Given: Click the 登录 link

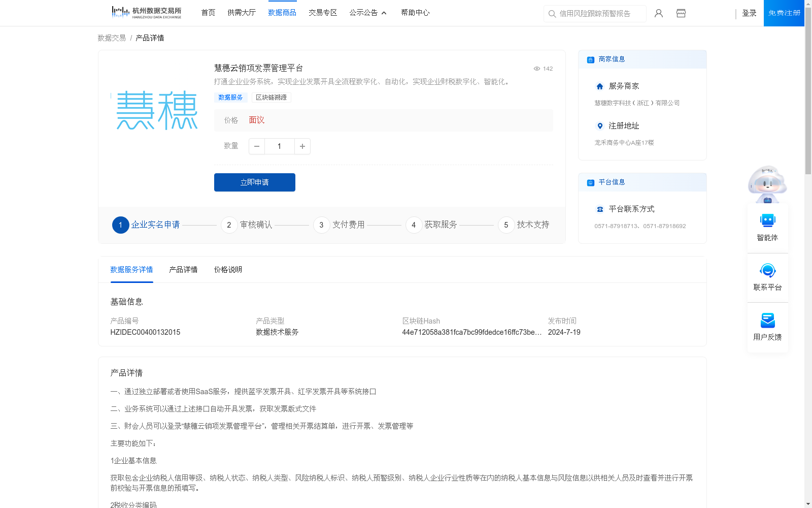Looking at the screenshot, I should (749, 13).
